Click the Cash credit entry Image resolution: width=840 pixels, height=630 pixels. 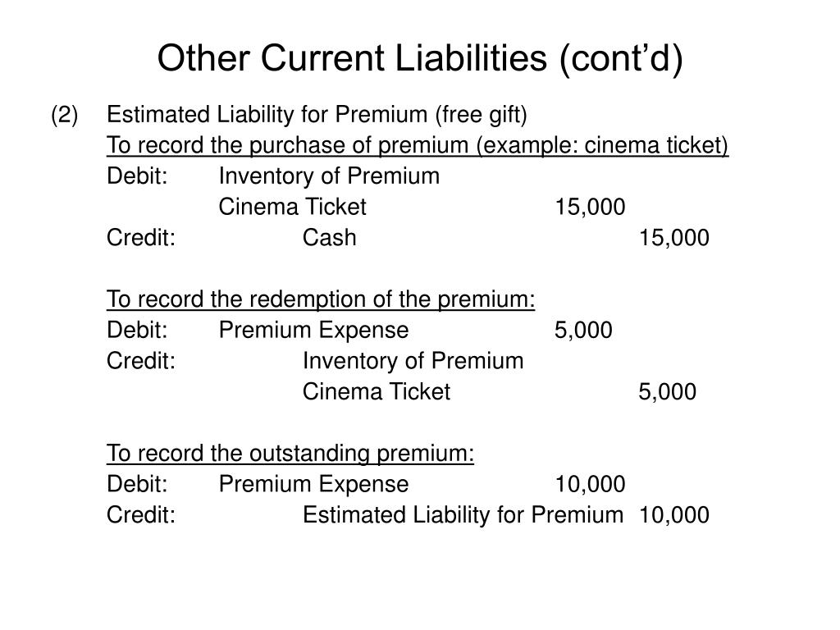point(329,238)
